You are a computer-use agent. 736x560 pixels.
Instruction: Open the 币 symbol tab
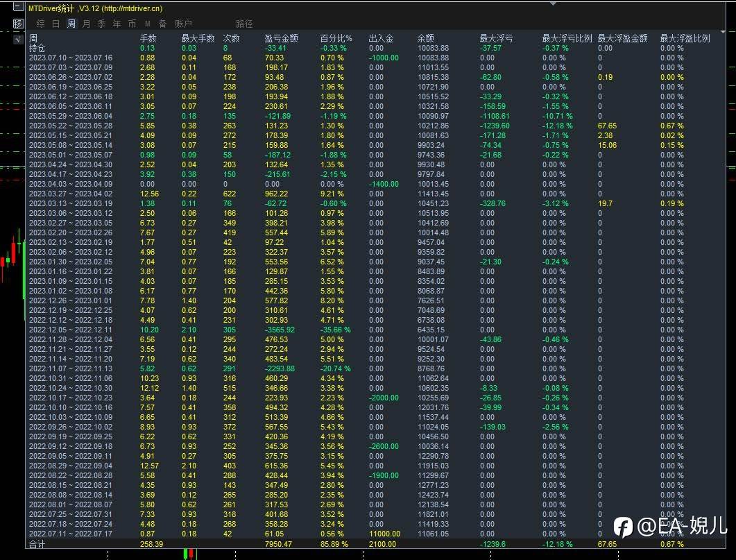click(132, 24)
